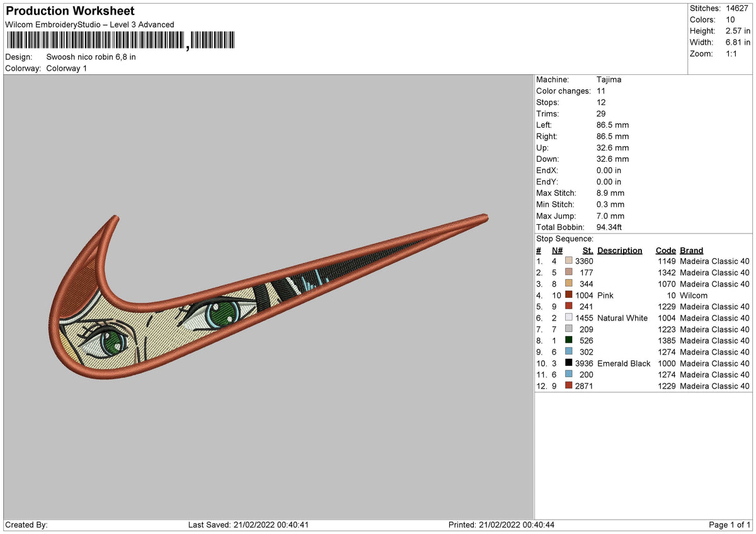
Task: Click the 'EndX:' label
Action: 547,171
